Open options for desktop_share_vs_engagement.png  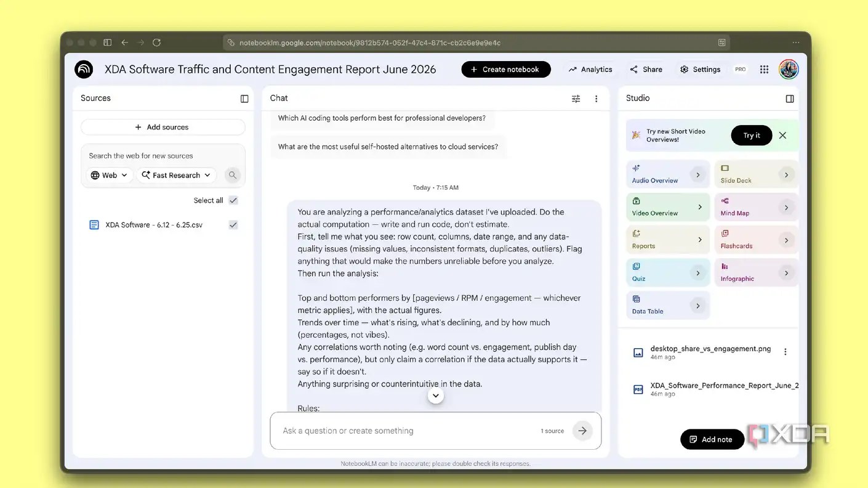click(x=785, y=352)
